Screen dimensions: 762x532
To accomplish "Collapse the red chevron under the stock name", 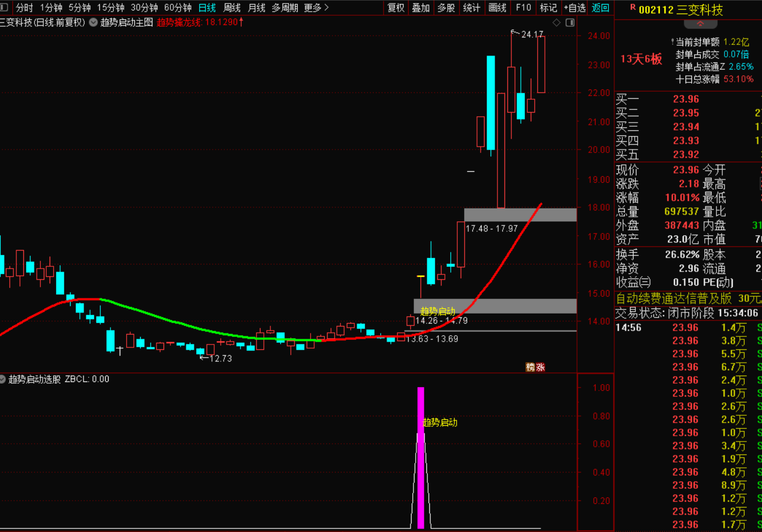I will tap(700, 25).
